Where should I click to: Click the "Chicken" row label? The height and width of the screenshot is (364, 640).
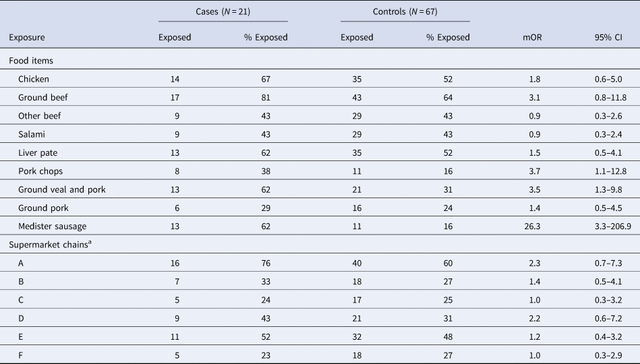click(34, 79)
